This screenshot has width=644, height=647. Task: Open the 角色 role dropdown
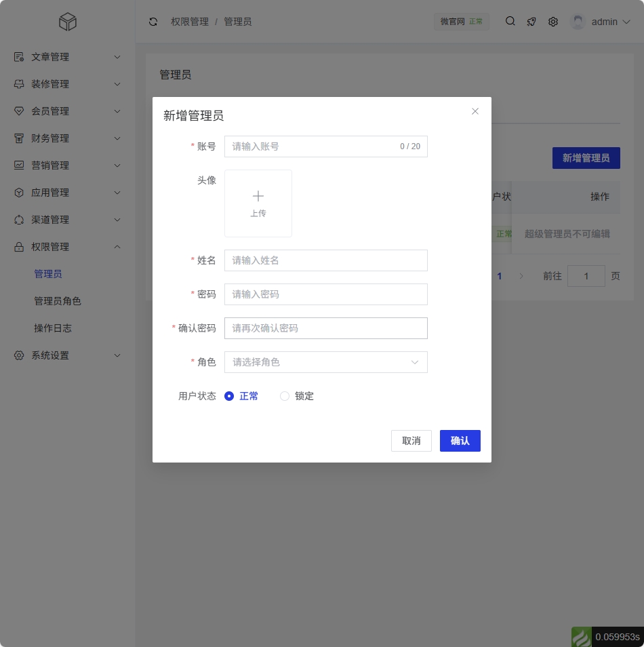coord(325,362)
